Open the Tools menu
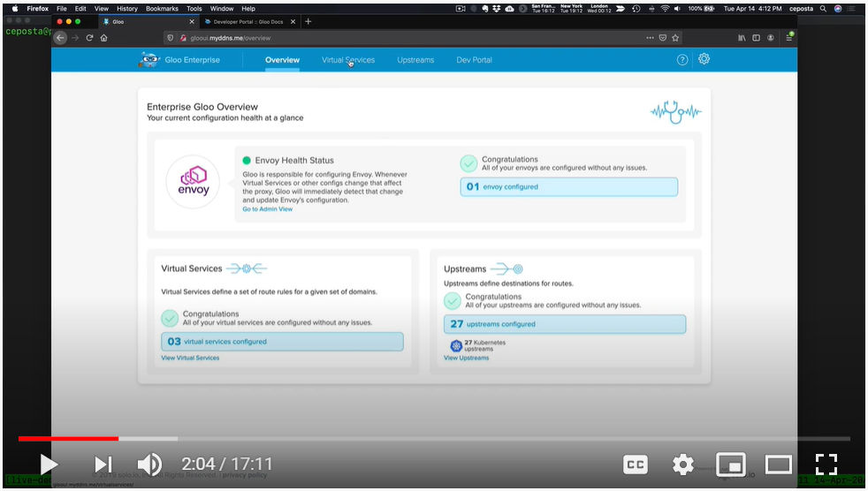Screen dimensions: 868x491 pos(194,8)
